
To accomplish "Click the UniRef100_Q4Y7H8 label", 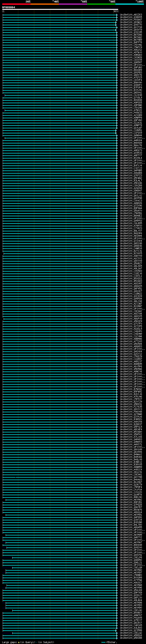I will click(x=131, y=477).
